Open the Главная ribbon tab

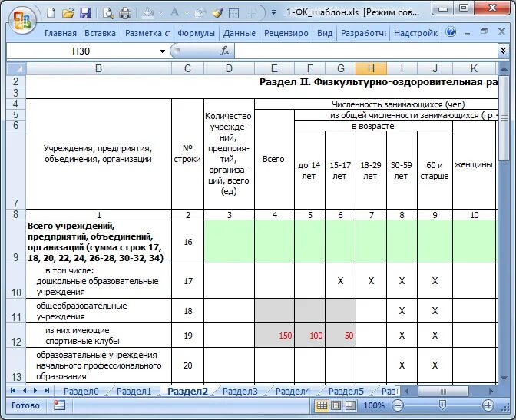[61, 33]
